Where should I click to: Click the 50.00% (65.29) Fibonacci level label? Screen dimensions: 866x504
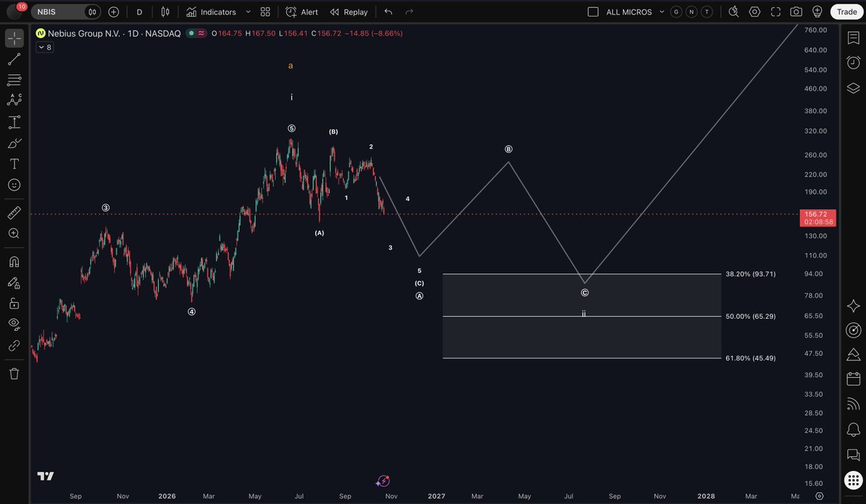[x=751, y=316]
